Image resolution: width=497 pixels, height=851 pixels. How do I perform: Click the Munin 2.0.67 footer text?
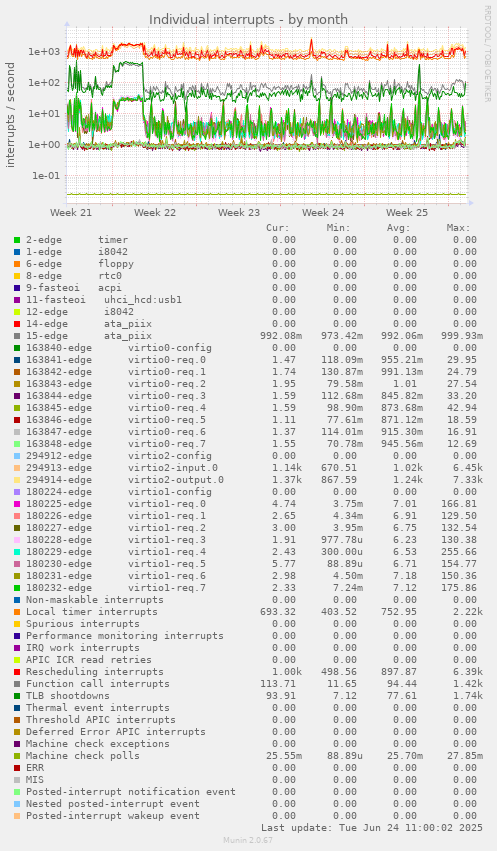248,840
